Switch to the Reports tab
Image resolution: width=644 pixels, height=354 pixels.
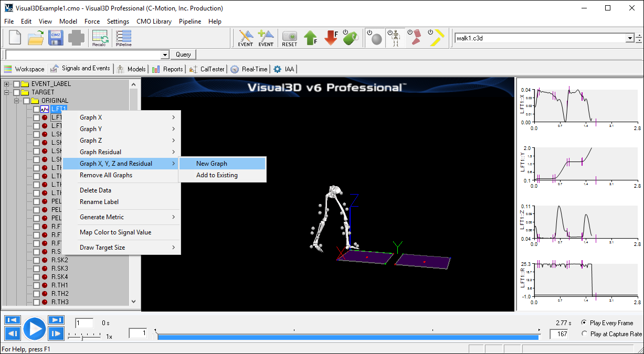click(x=167, y=69)
